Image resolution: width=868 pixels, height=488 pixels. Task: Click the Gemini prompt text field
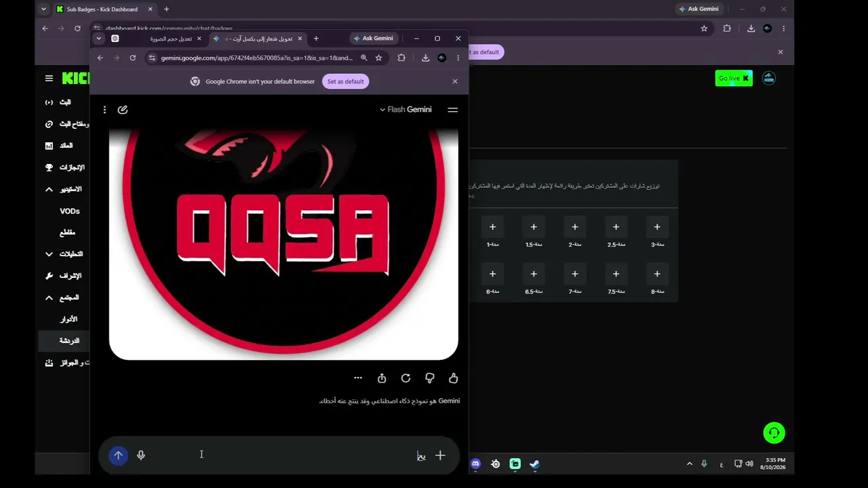pyautogui.click(x=278, y=455)
